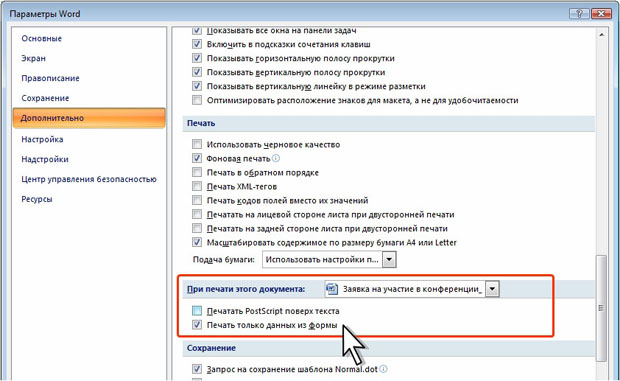The width and height of the screenshot is (620, 381).
Task: Uncheck Показывать вертикальную линейку в режиме разметки
Action: pos(197,86)
